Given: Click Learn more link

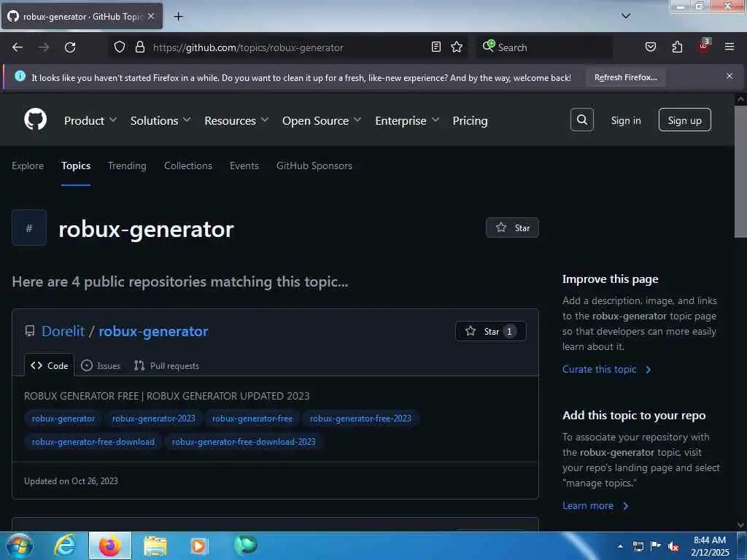Looking at the screenshot, I should [595, 506].
